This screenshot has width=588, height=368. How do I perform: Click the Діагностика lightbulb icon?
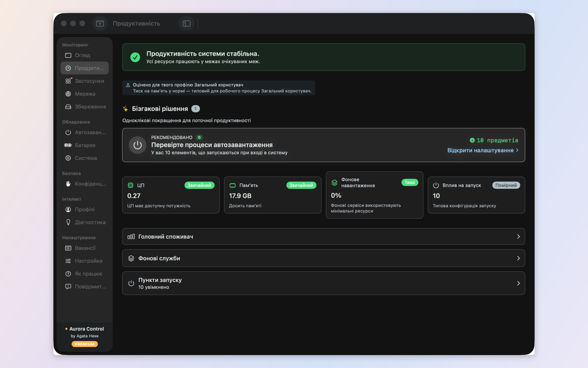(x=68, y=222)
